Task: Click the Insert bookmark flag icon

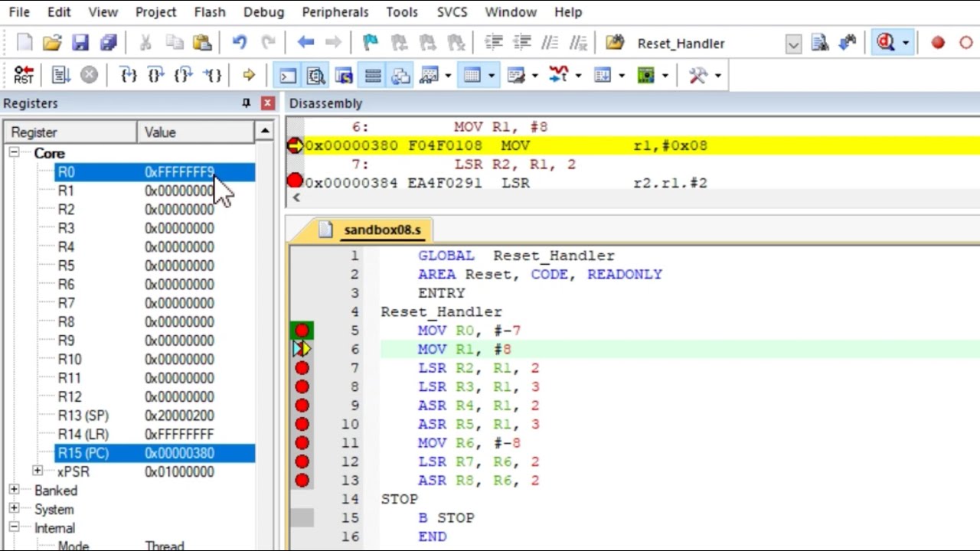Action: 371,43
